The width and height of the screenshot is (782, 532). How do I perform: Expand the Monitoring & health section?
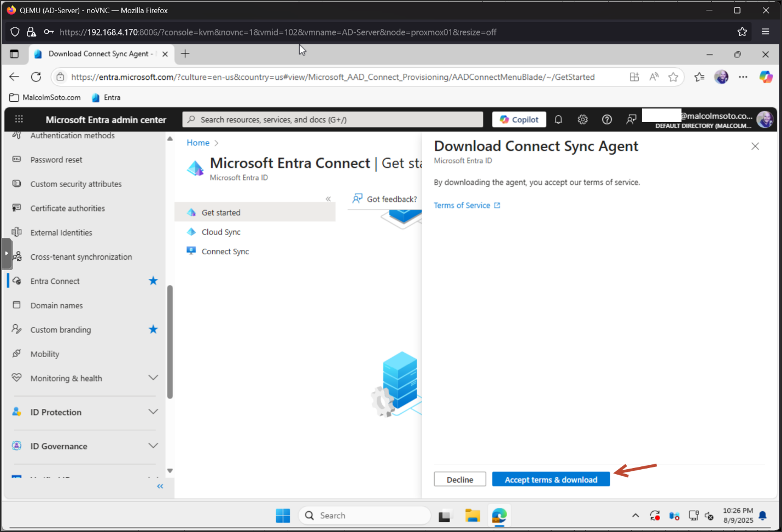tap(153, 378)
